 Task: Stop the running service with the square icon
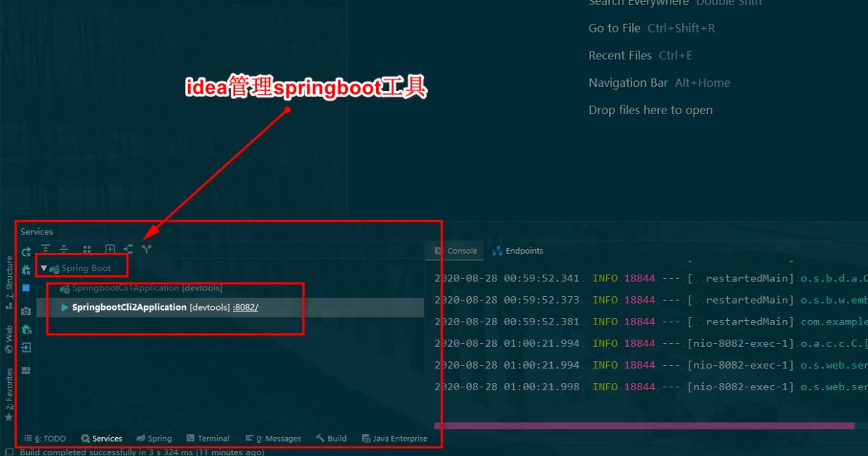coord(26,288)
